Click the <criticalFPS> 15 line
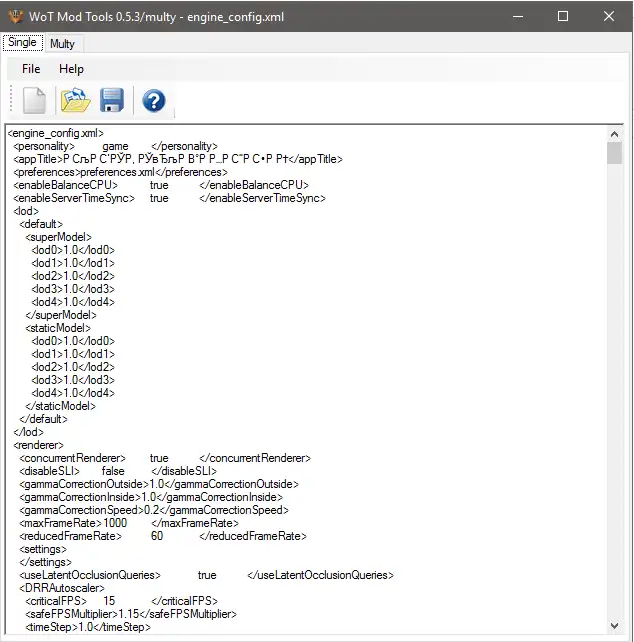The width and height of the screenshot is (634, 642). (122, 601)
